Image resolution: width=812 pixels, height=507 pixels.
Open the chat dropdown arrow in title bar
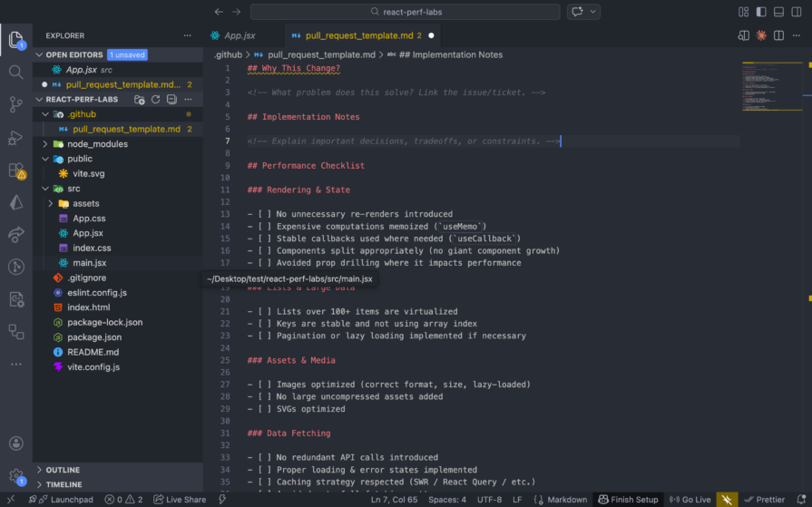tap(594, 12)
